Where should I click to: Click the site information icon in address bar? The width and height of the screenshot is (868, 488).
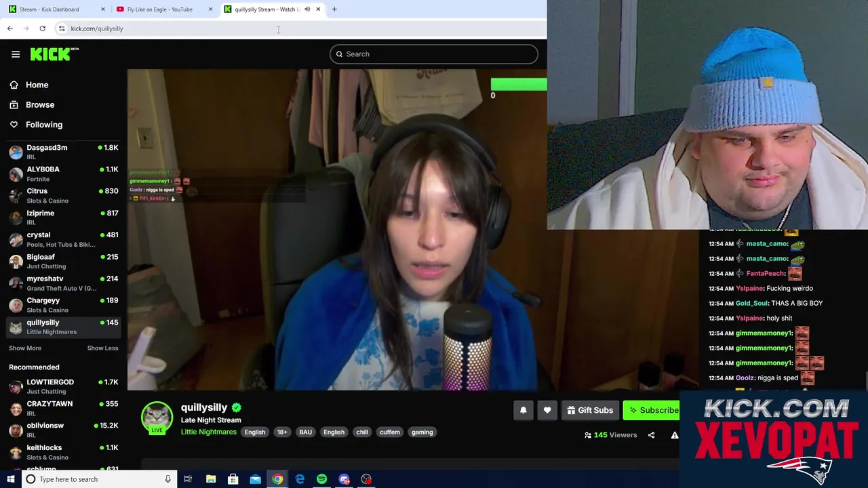(62, 28)
